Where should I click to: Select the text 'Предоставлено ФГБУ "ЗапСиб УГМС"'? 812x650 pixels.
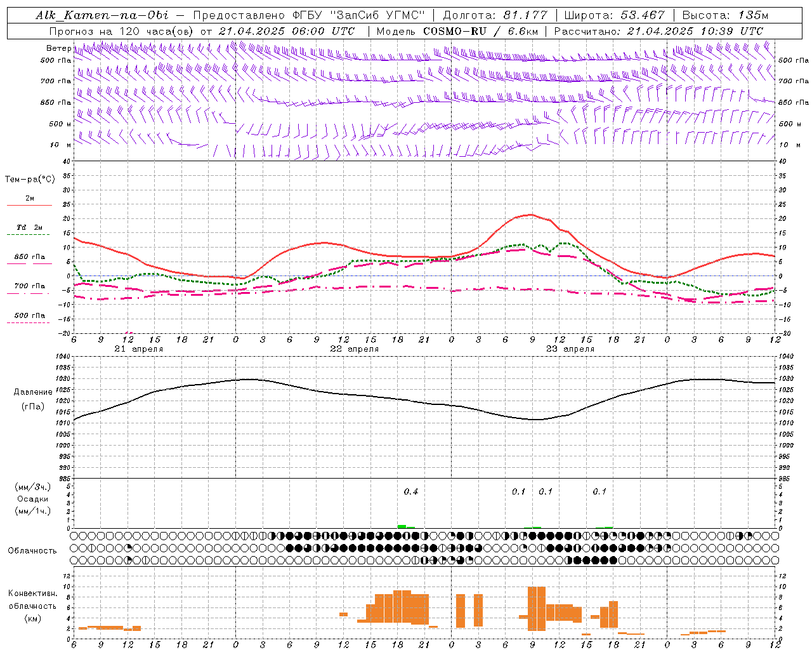308,15
